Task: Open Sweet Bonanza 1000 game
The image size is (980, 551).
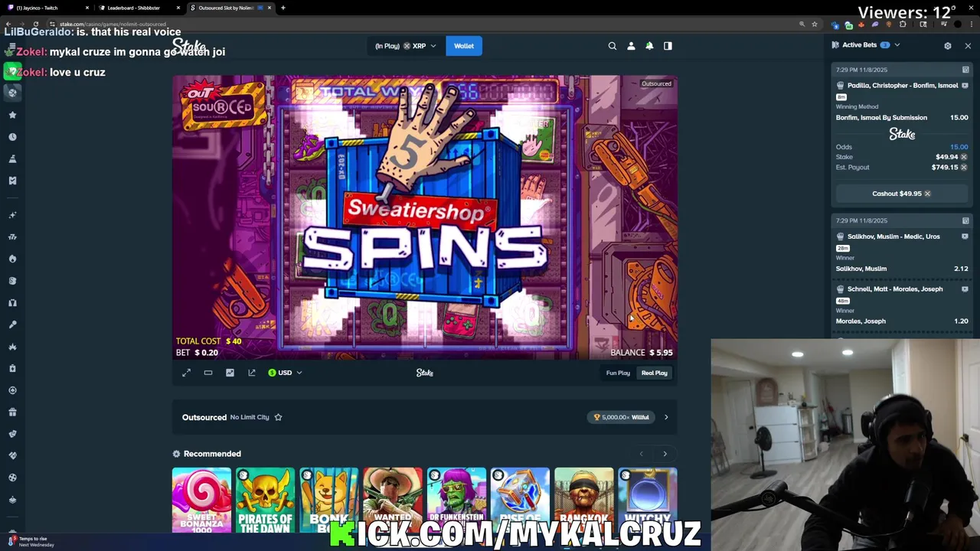Action: (x=201, y=500)
